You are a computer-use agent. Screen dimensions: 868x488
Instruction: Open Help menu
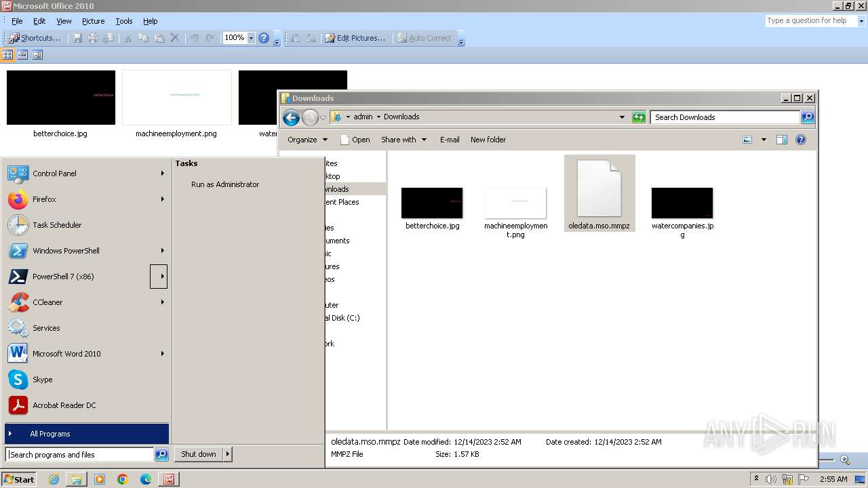pos(151,21)
